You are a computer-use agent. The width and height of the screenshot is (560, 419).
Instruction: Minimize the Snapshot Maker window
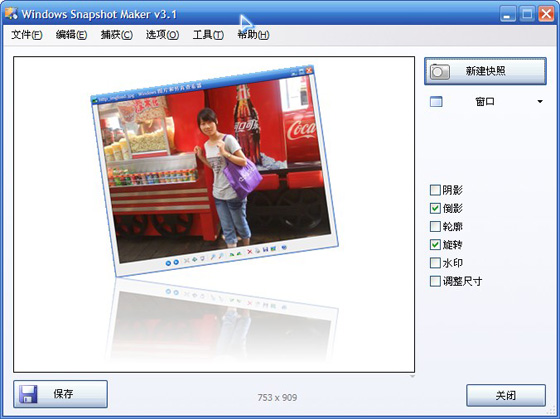tap(508, 14)
